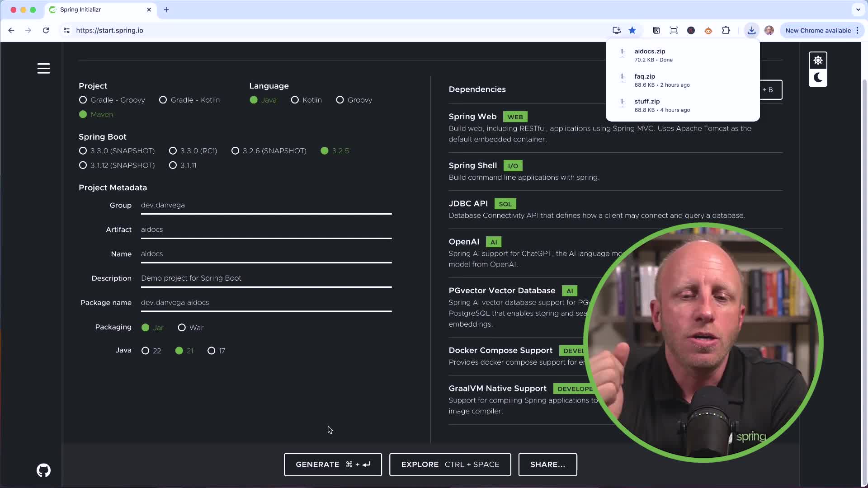Viewport: 868px width, 488px height.
Task: Choose Spring Boot 3.2.6 (SNAPSHOT)
Action: point(269,151)
